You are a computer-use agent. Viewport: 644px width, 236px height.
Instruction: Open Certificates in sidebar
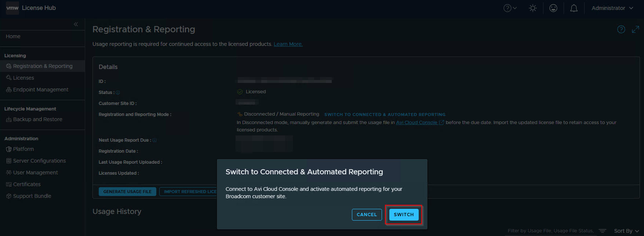pos(27,184)
